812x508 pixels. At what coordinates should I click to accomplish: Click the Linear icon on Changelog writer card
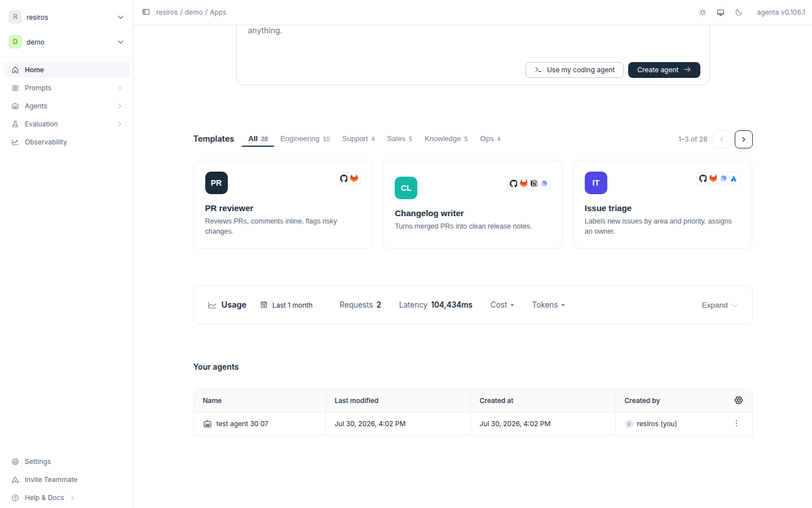544,183
